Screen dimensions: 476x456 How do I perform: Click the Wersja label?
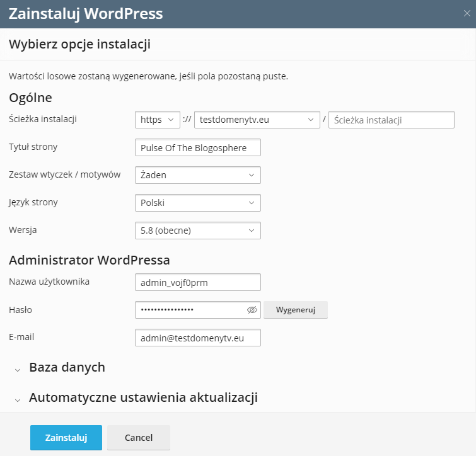(23, 230)
